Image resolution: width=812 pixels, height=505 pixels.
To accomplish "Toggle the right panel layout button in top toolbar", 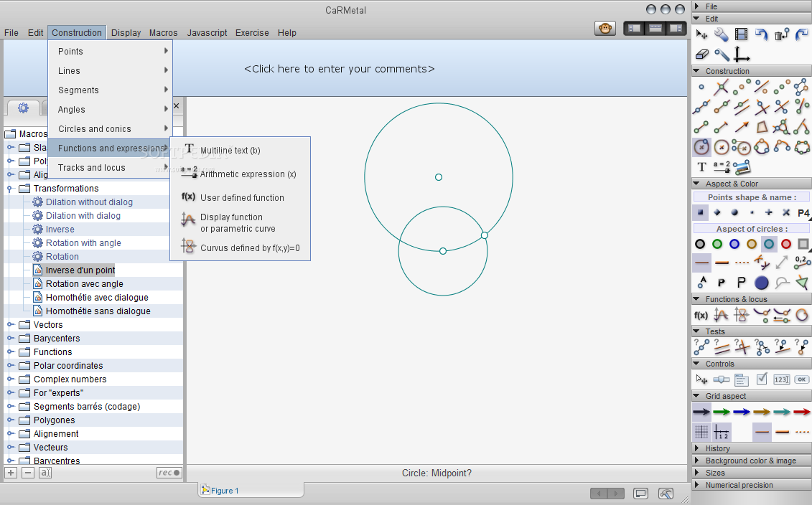I will point(676,29).
